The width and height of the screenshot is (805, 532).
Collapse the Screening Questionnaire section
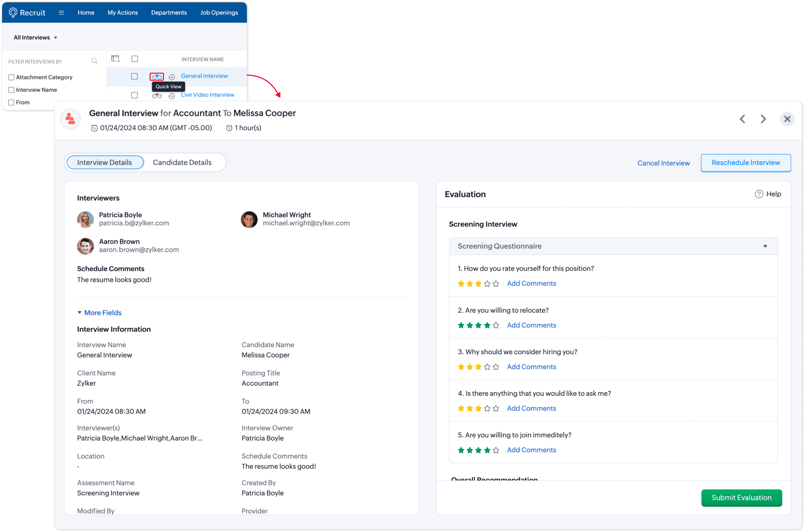765,246
